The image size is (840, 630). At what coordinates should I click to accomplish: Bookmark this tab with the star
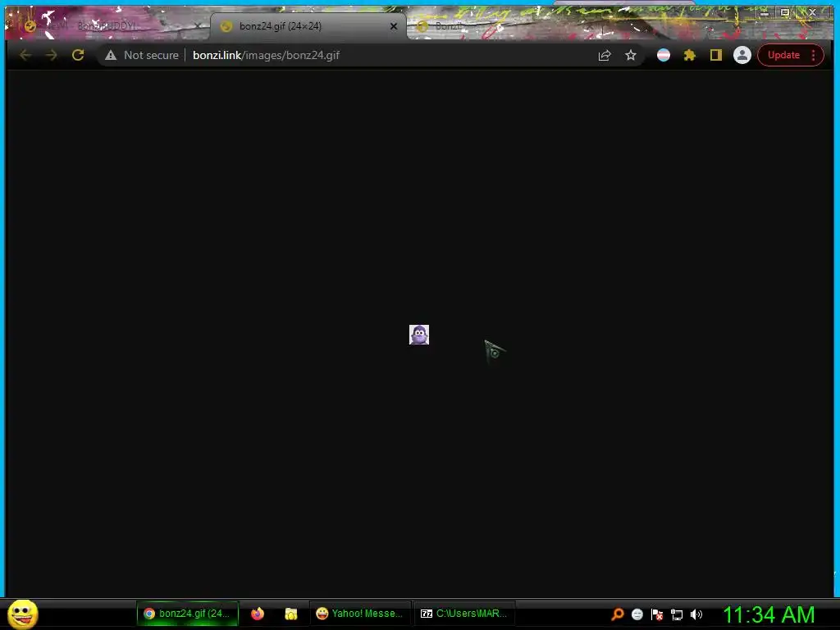pos(631,55)
